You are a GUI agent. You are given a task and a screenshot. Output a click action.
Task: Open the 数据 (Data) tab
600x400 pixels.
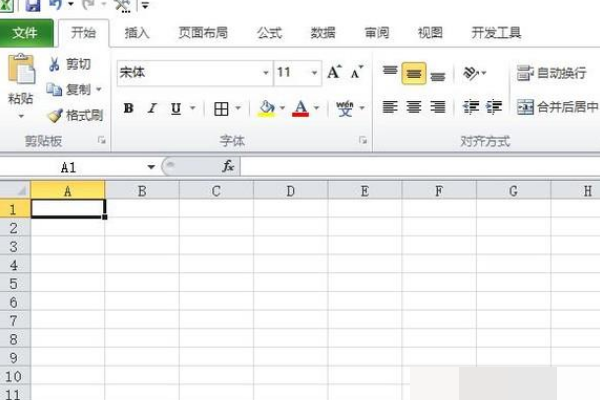click(323, 33)
